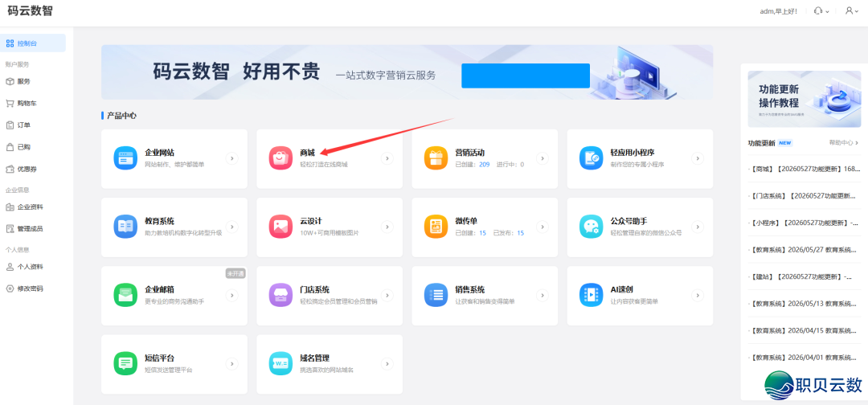This screenshot has width=868, height=405.
Task: Click the 销售系统 list icon
Action: pos(436,295)
